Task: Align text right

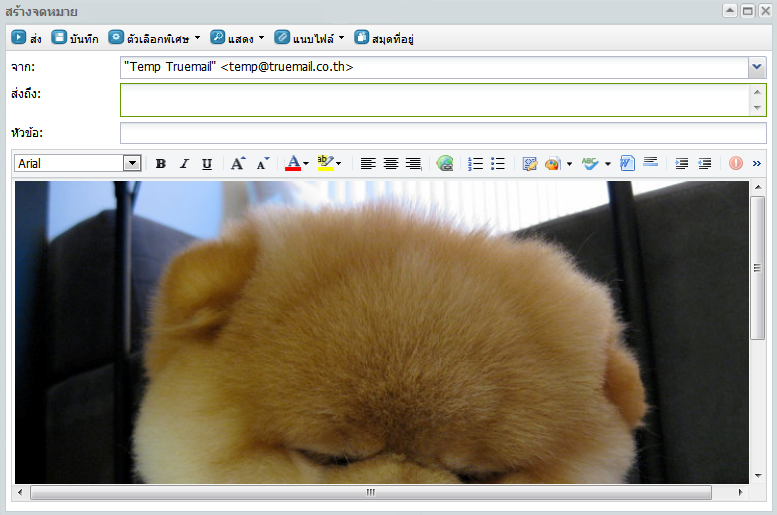Action: click(413, 164)
